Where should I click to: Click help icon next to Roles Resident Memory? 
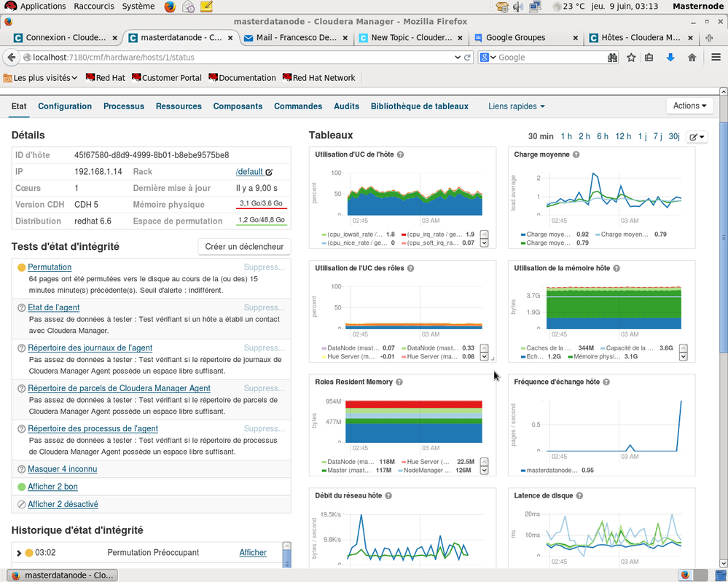(399, 382)
